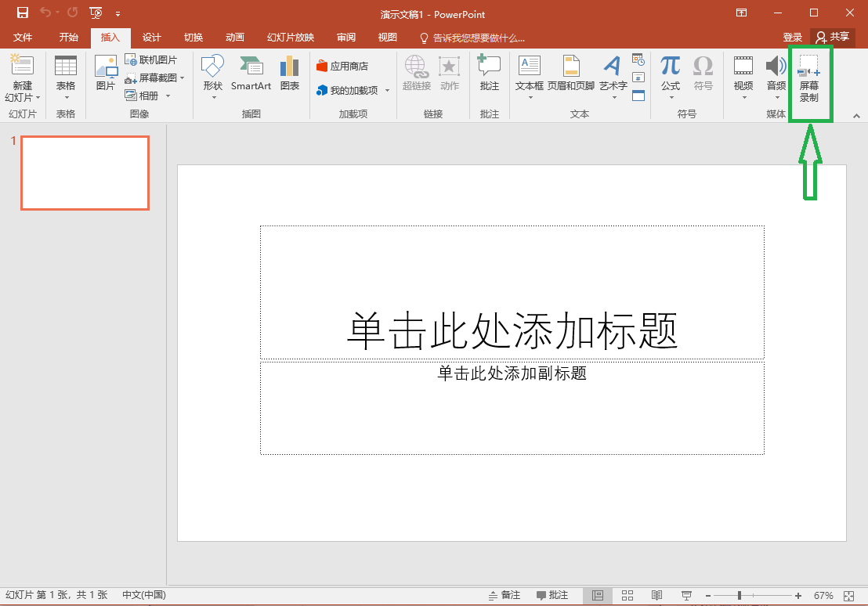Click the 登录 sign-in link

(x=792, y=37)
